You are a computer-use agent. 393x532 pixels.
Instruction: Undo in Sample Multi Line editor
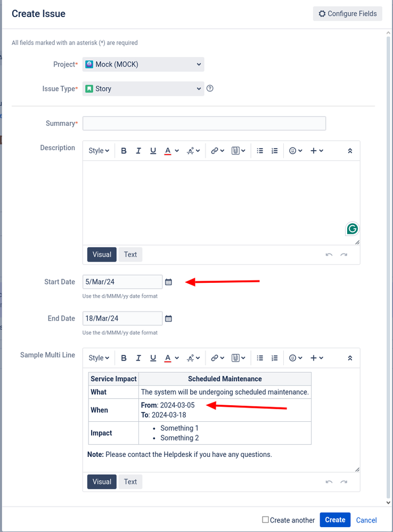click(329, 482)
